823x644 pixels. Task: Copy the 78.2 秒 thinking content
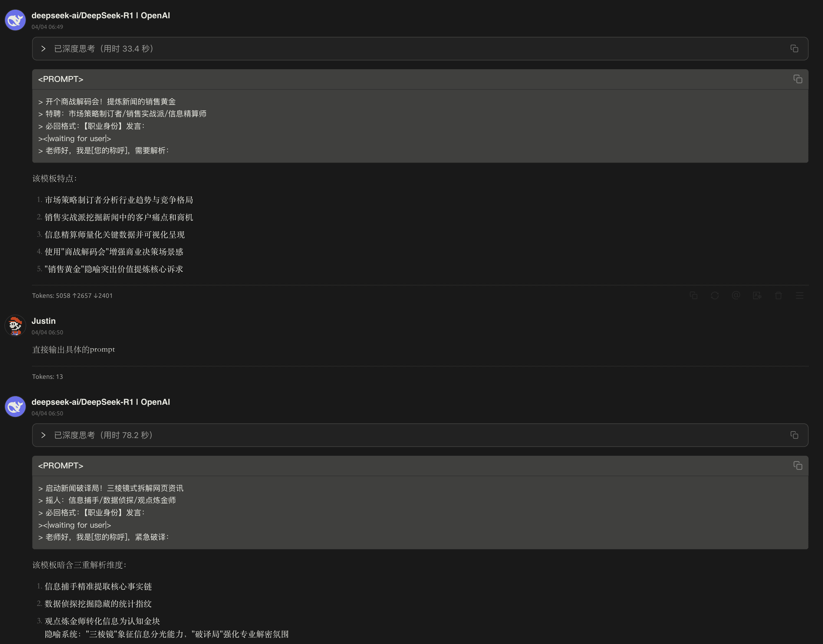[794, 435]
